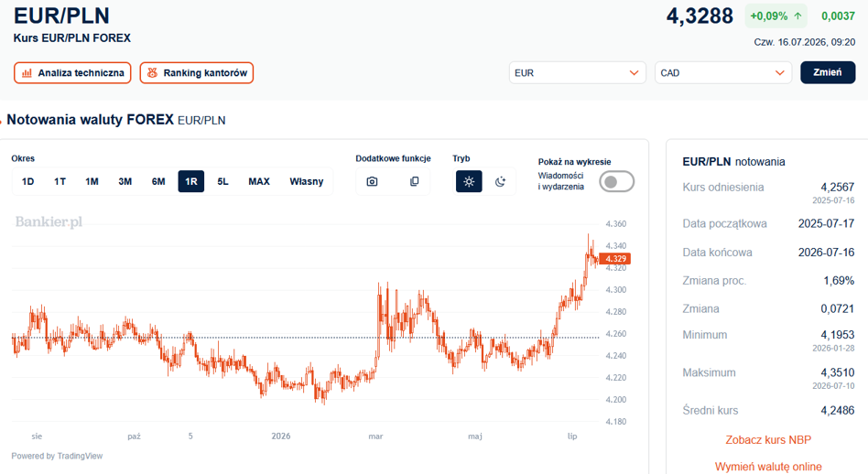This screenshot has height=474, width=868.
Task: Click the Data początkowa value 2025-07-17
Action: pyautogui.click(x=826, y=223)
